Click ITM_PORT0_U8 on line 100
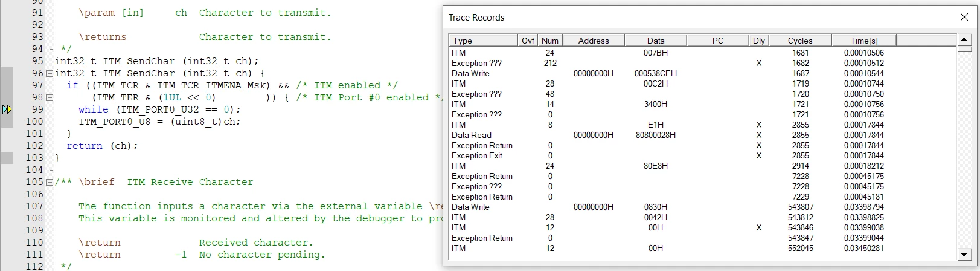Viewport: 980px width, 271px height. 115,122
